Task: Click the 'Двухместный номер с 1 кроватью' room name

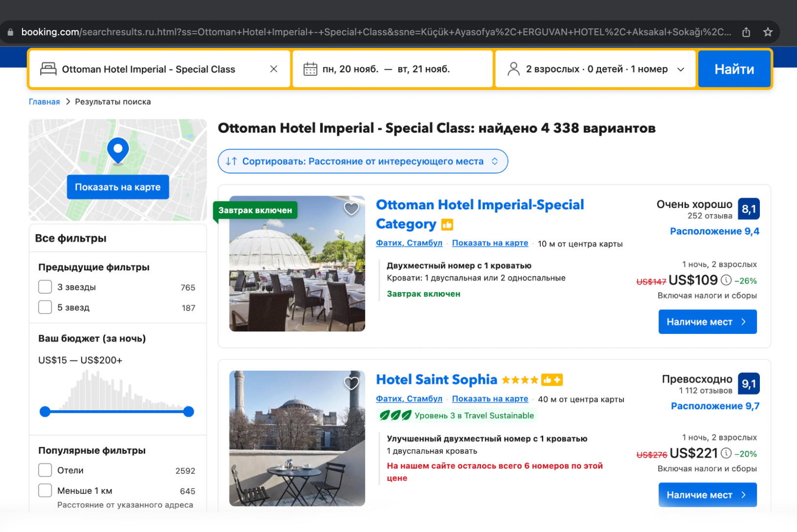Action: (459, 266)
